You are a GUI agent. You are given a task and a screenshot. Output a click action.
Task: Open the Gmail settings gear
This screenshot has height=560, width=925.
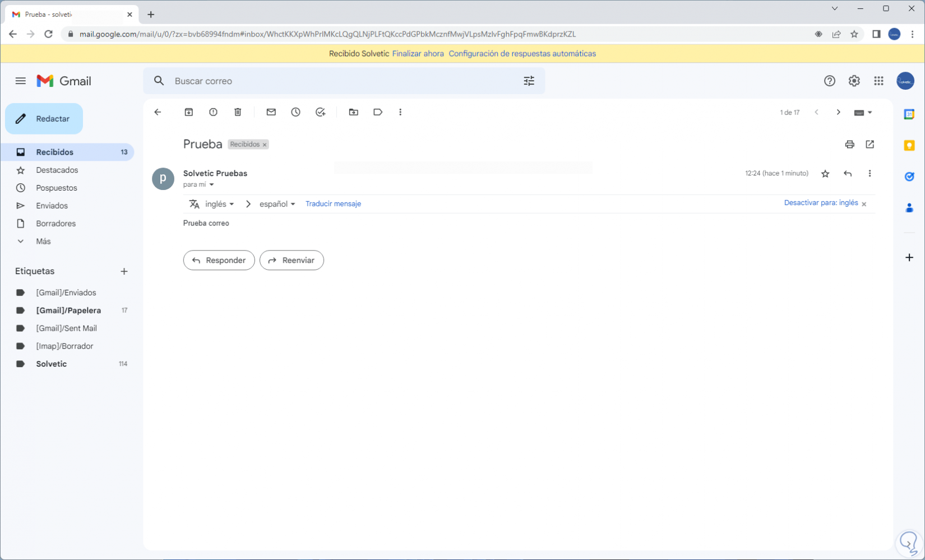tap(854, 81)
